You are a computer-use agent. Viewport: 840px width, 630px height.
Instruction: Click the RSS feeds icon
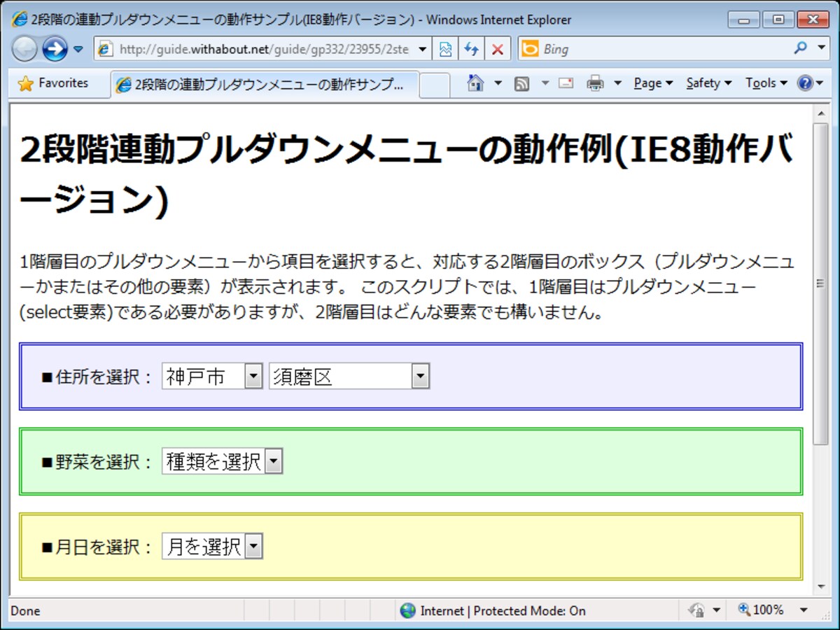[521, 84]
